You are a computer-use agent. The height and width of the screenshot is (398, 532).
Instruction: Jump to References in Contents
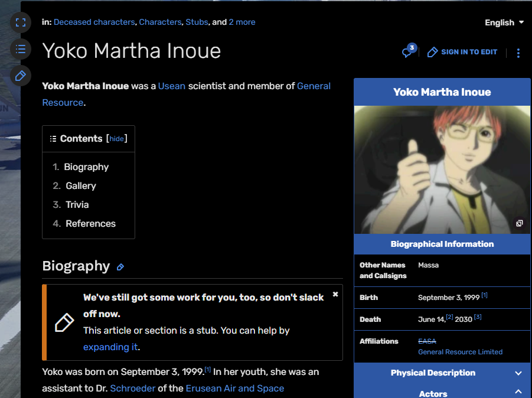[x=90, y=224]
